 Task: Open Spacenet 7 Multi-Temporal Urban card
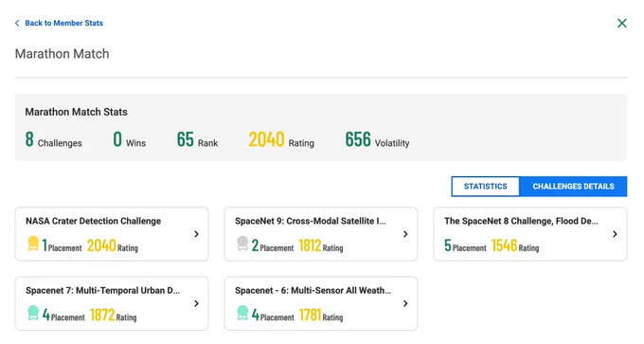pos(112,303)
